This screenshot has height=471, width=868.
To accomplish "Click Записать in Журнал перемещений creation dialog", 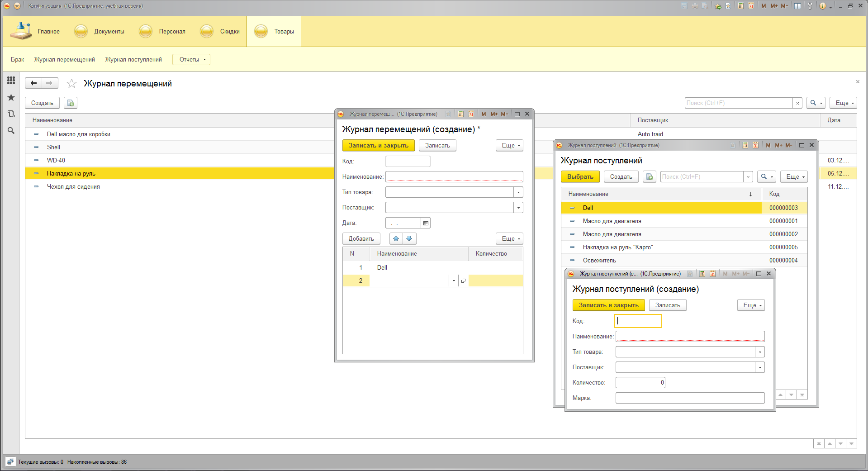I will pos(437,145).
